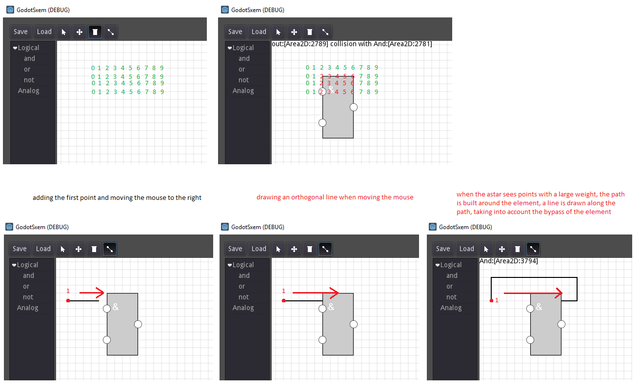The height and width of the screenshot is (389, 640).
Task: Collapse the Logical tree group in the top-middle window
Action: (x=230, y=48)
